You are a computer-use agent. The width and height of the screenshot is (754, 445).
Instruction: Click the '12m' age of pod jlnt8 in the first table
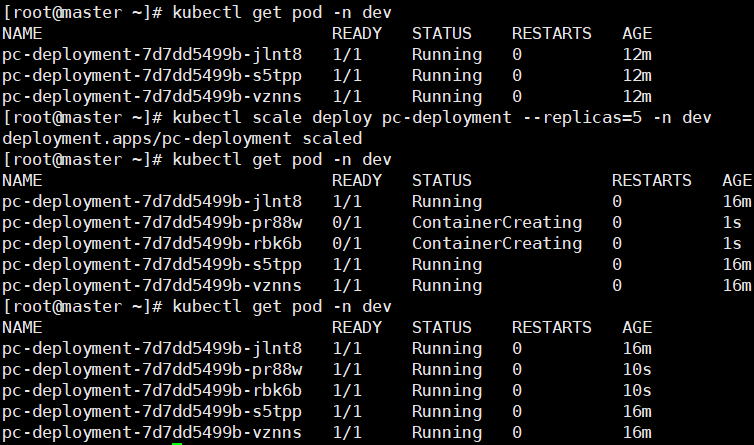pyautogui.click(x=636, y=55)
